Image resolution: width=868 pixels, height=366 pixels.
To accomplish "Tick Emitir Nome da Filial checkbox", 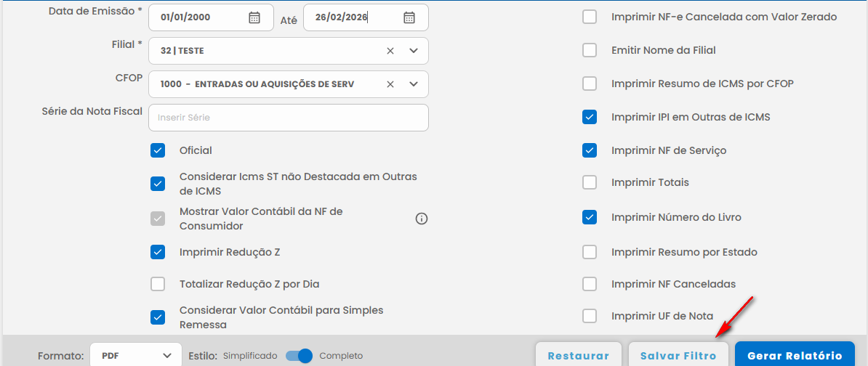I will click(590, 50).
